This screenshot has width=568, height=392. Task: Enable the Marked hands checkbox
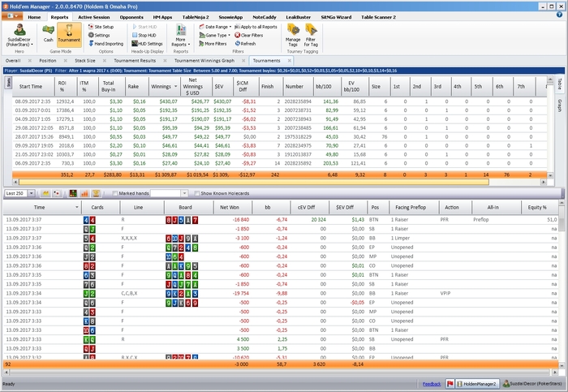pos(115,193)
